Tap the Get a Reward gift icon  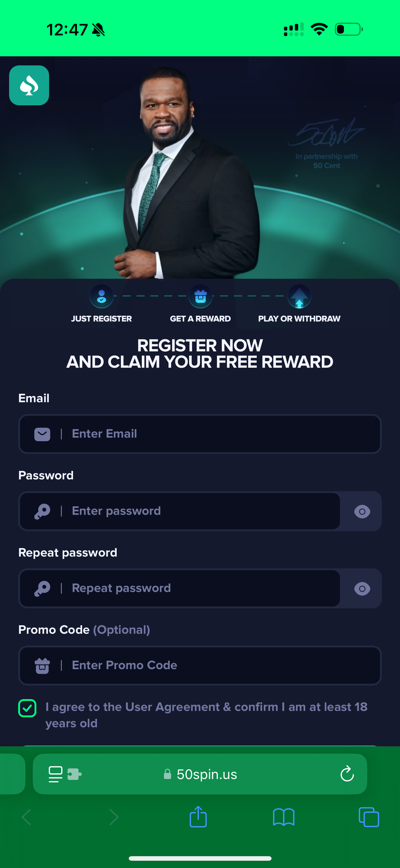(x=200, y=297)
